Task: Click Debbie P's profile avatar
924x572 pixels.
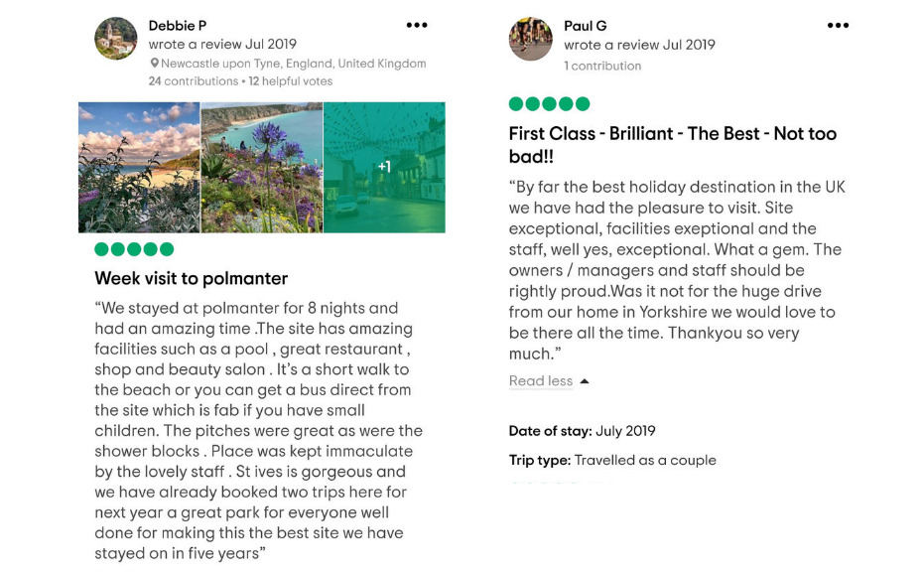Action: [116, 39]
